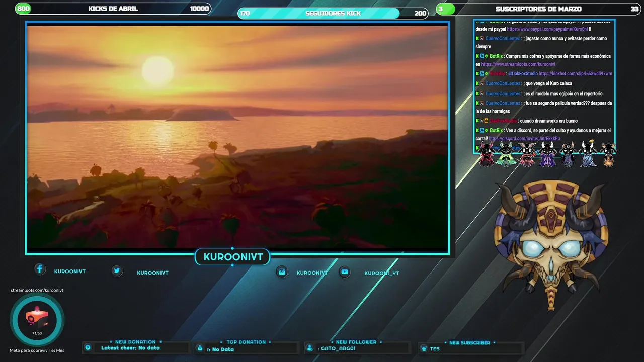Click the "GATO_ARG01" follower name
This screenshot has width=644, height=362.
pyautogui.click(x=338, y=348)
